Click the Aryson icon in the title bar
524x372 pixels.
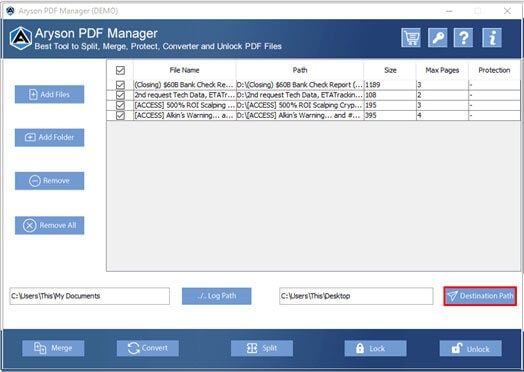tap(10, 11)
